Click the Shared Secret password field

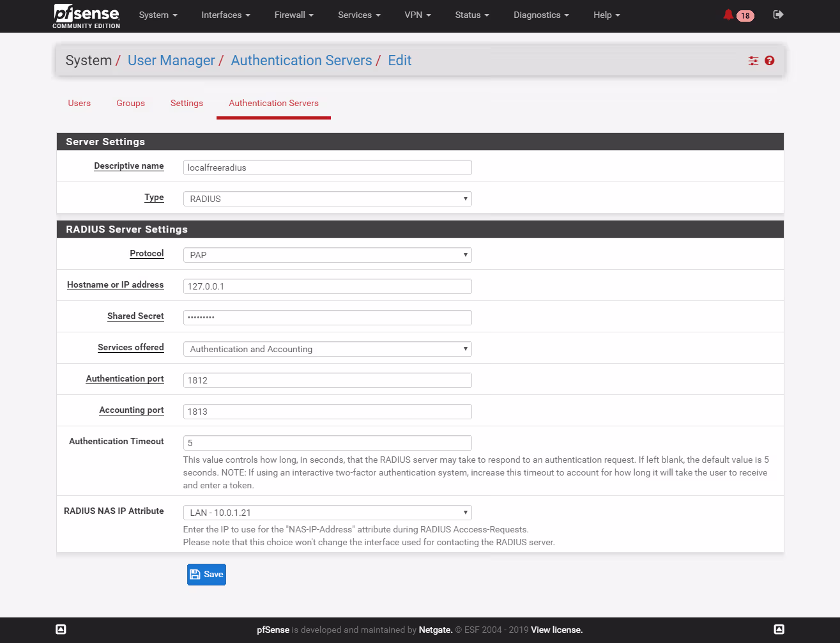click(x=327, y=318)
